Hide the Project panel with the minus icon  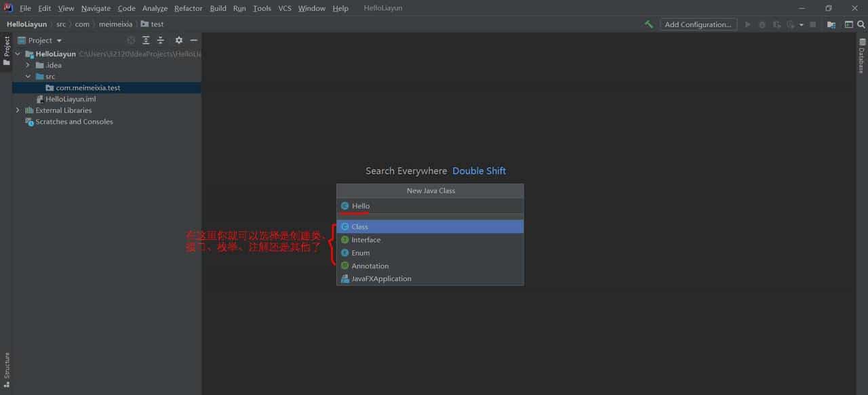[194, 40]
